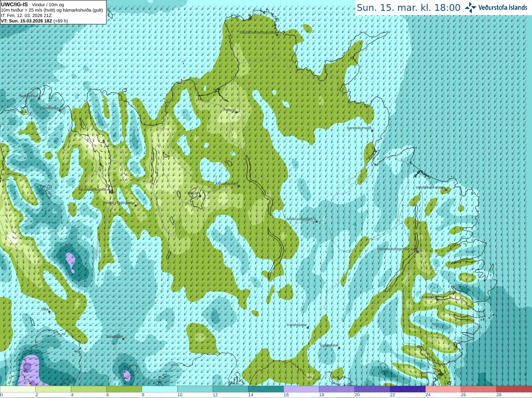This screenshot has height=398, width=532.
Task: Click the 'VT: Sun. 15.03.2026 18Z' line
Action: pyautogui.click(x=34, y=21)
